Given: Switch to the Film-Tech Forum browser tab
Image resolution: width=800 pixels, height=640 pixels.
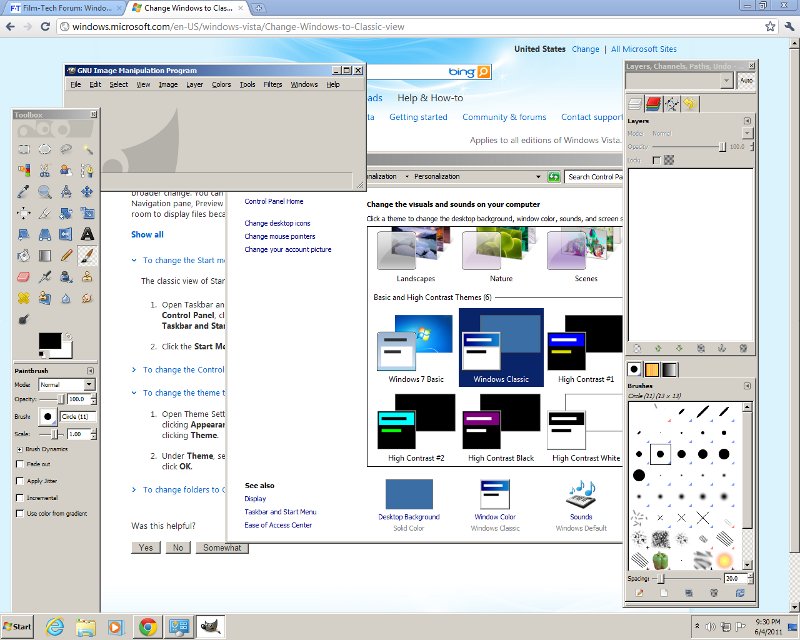Looking at the screenshot, I should 64,8.
